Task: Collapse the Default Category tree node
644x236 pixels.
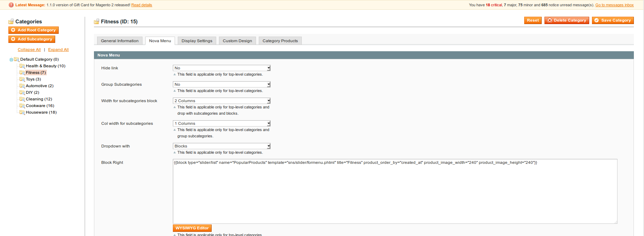Action: click(x=11, y=60)
